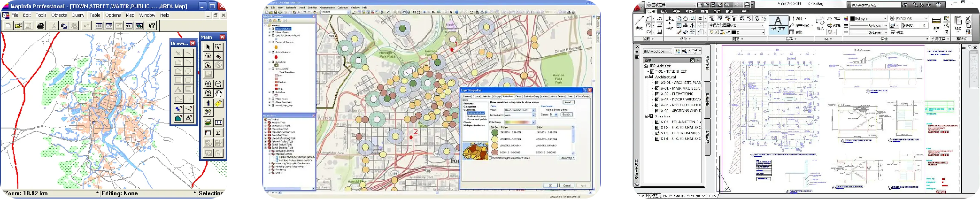Click the Classify button in Layer Properties
Screen dimensions: 980x199
(x=566, y=115)
